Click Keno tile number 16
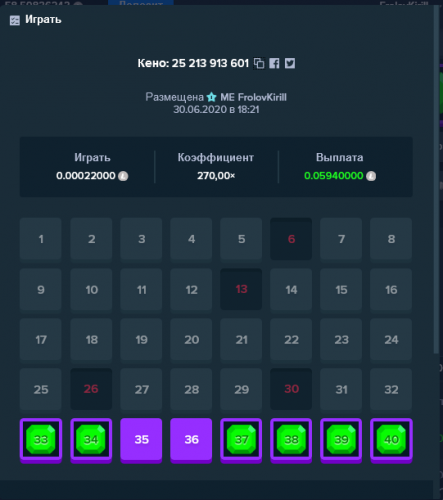The height and width of the screenshot is (500, 443). (391, 289)
